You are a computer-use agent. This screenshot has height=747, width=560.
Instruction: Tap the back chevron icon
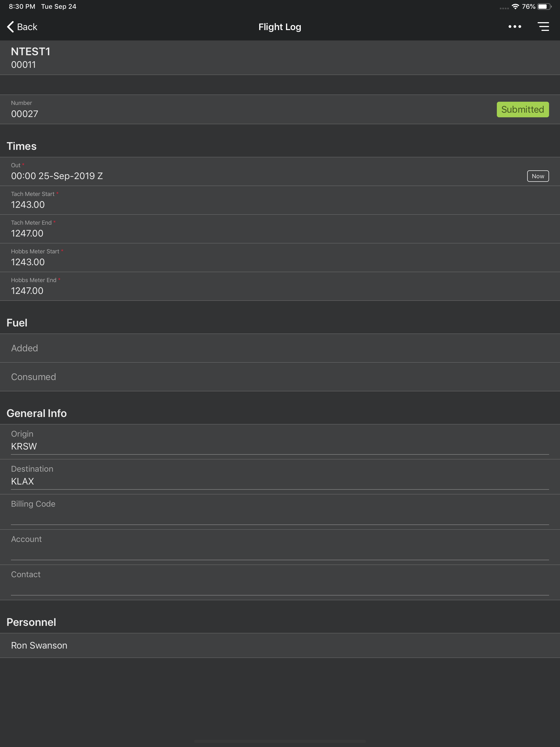click(10, 27)
